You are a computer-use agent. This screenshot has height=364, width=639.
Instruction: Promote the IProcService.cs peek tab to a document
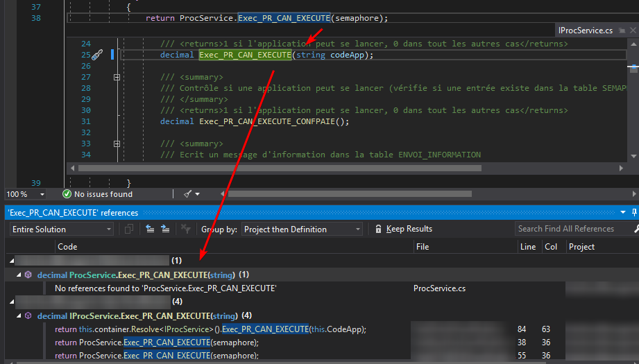pos(622,31)
